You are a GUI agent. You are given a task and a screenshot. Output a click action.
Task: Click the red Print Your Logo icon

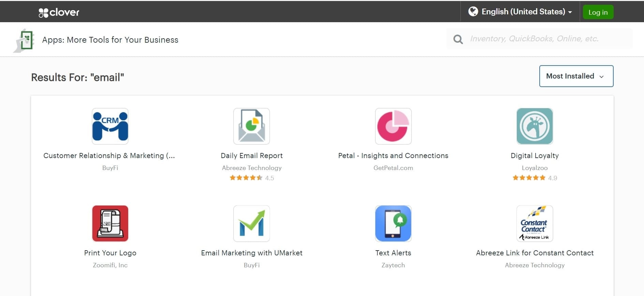click(x=110, y=224)
